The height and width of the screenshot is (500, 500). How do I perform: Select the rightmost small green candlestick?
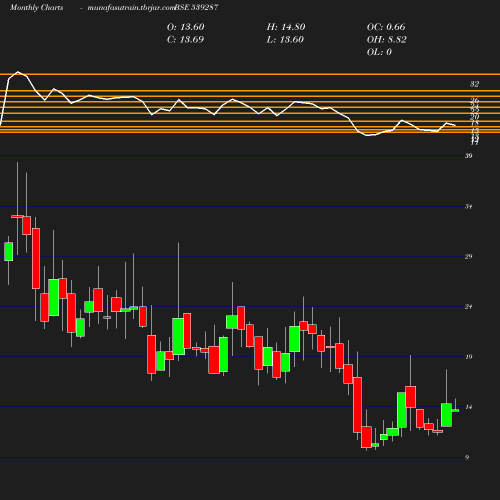[455, 410]
